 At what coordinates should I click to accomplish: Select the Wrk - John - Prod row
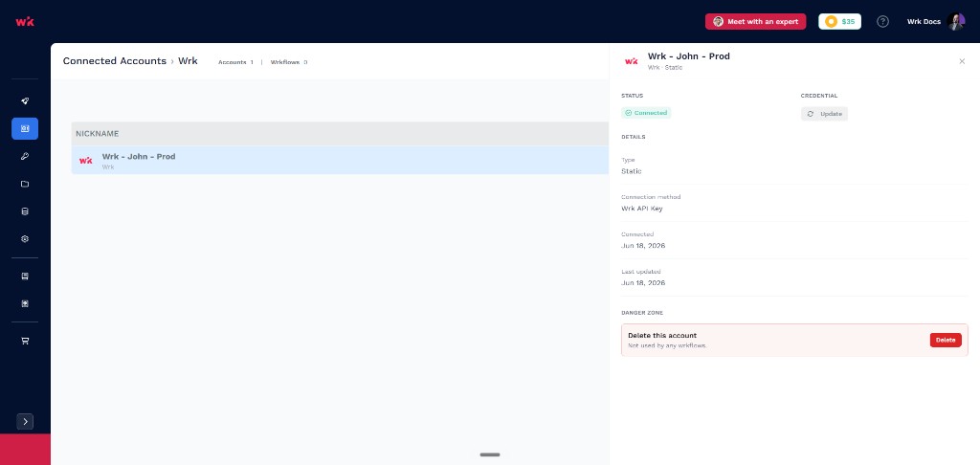(340, 161)
